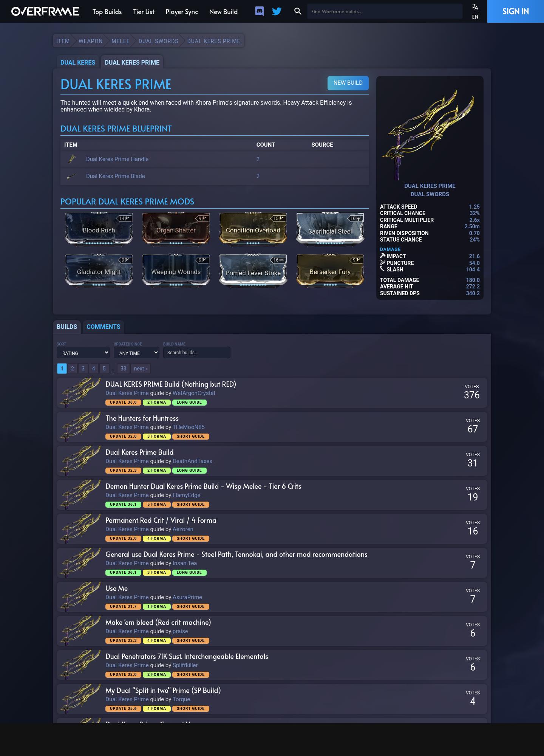Click the Dual Keres Prime breadcrumb
544x756 pixels.
[x=214, y=41]
